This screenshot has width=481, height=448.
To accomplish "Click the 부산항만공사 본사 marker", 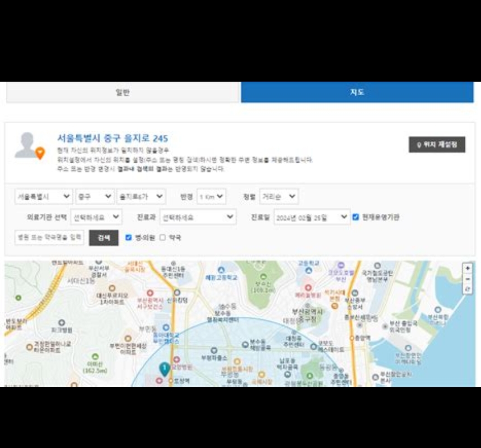I will 375,377.
